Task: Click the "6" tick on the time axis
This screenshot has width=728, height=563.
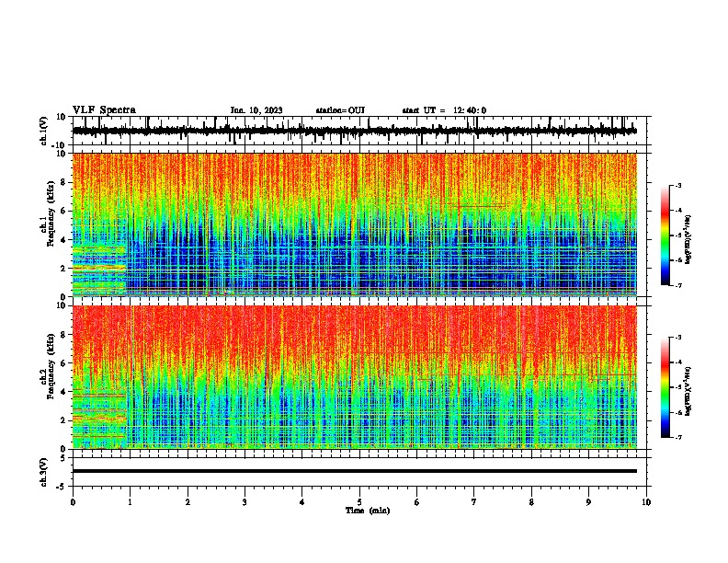Action: click(417, 502)
